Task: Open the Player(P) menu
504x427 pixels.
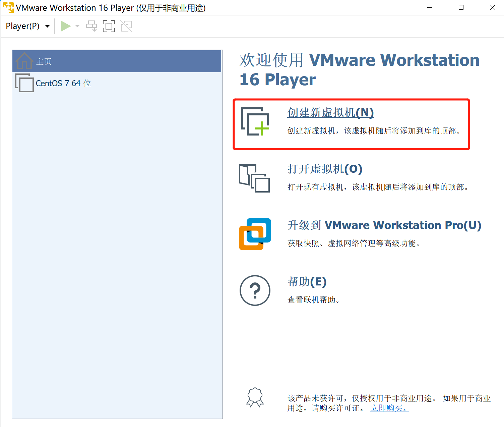Action: click(x=28, y=26)
